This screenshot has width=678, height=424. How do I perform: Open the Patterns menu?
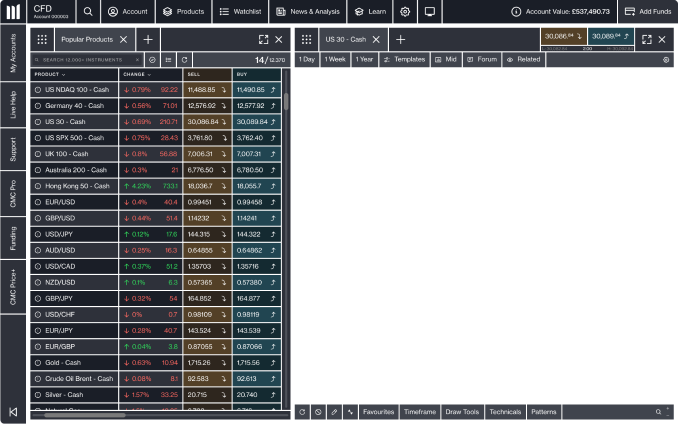click(544, 412)
